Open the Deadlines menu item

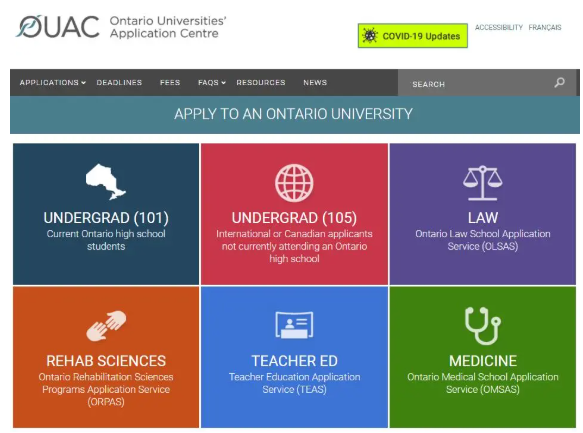coord(119,83)
